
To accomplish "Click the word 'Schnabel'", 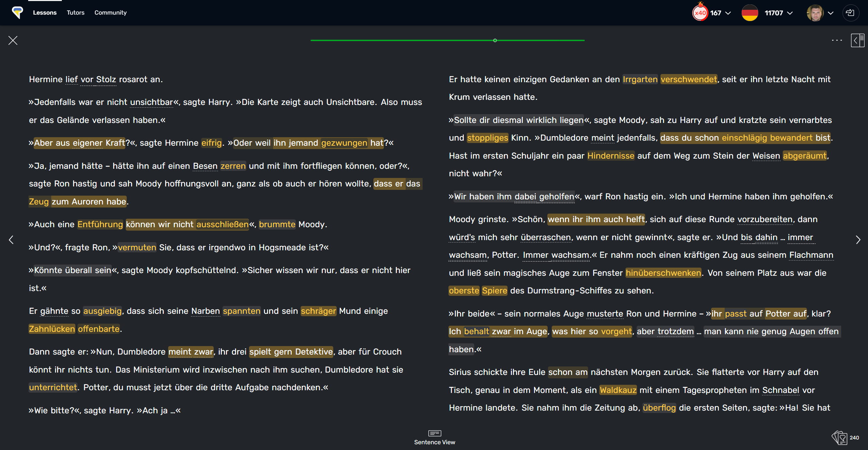I will (781, 390).
